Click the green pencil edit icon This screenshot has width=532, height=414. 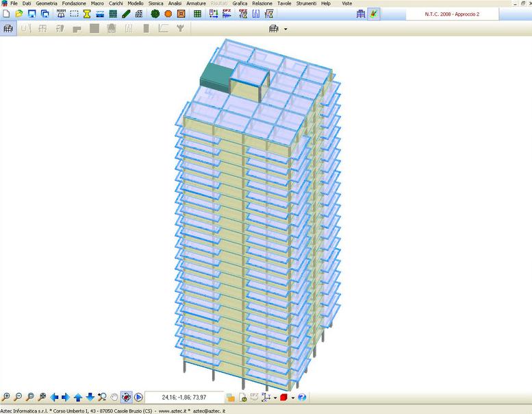tap(126, 14)
